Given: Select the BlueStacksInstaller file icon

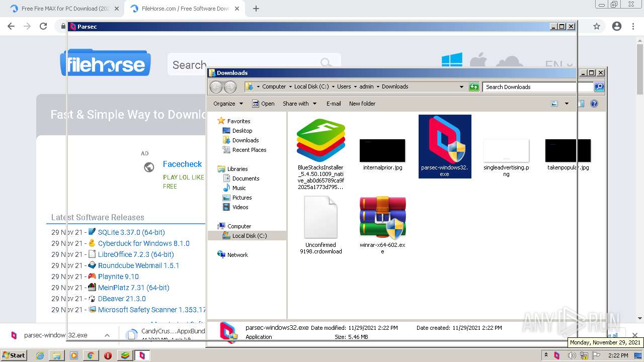Looking at the screenshot, I should (x=320, y=140).
